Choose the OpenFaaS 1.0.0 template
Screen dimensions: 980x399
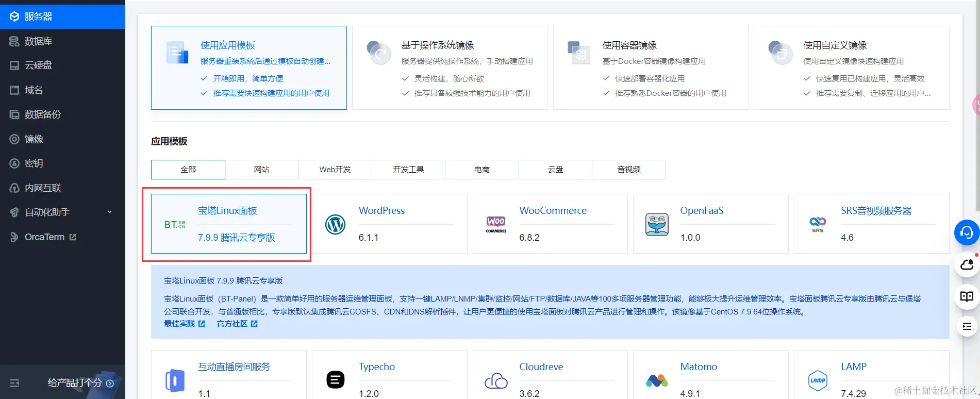[x=711, y=224]
